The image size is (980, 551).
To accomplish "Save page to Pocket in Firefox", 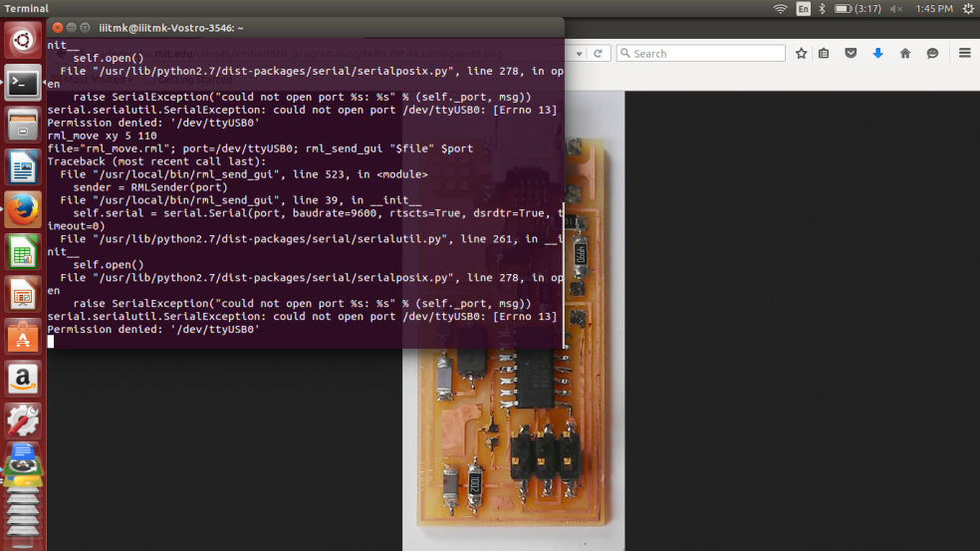I will 851,53.
